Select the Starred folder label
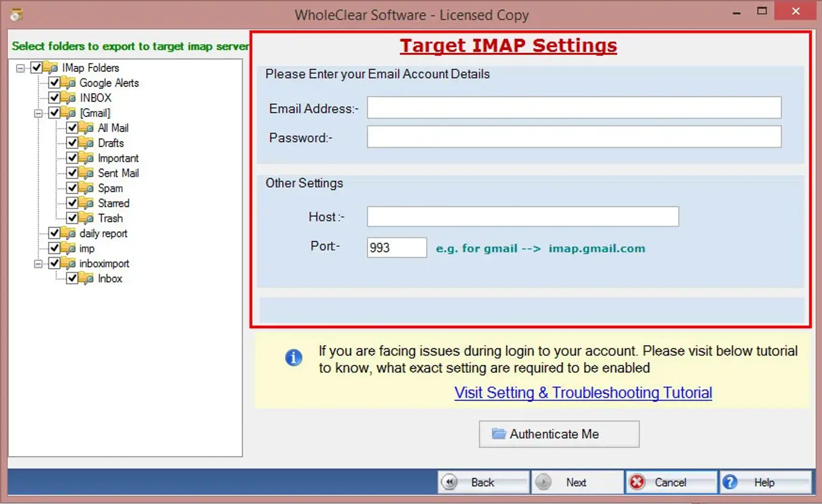 tap(113, 203)
